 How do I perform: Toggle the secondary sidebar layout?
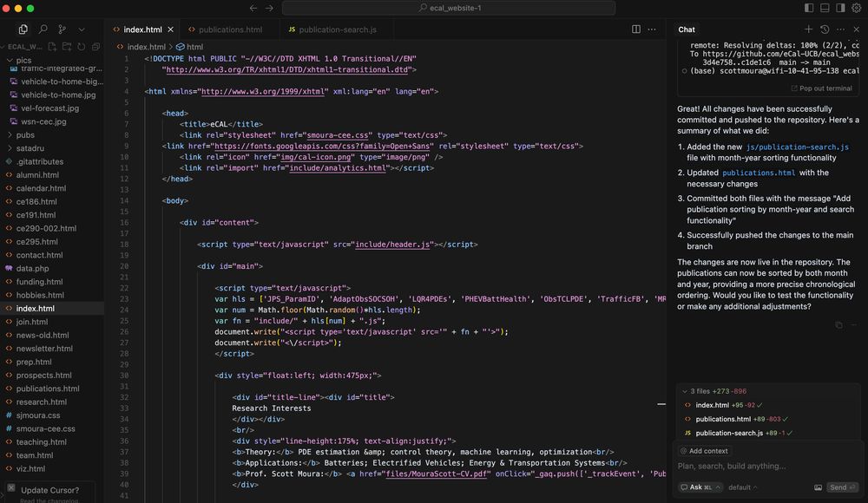point(840,8)
